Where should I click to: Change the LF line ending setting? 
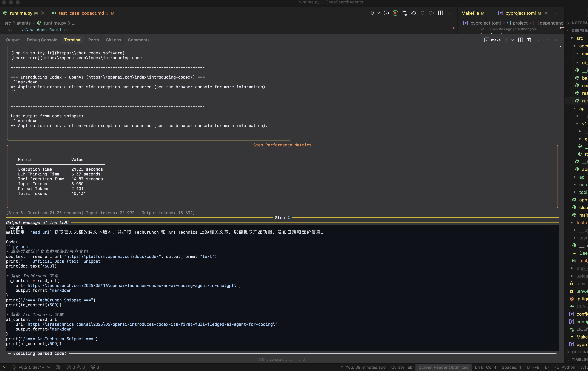pyautogui.click(x=547, y=367)
